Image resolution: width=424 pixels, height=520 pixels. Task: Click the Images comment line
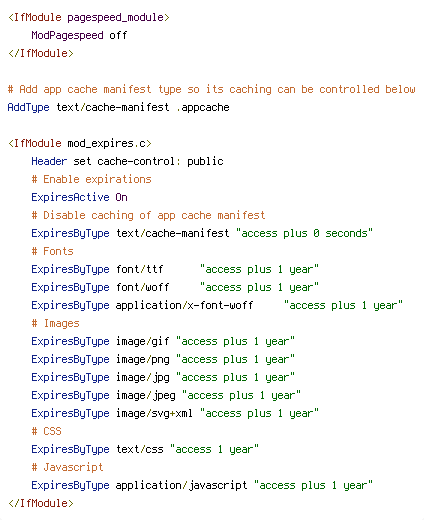[55, 323]
